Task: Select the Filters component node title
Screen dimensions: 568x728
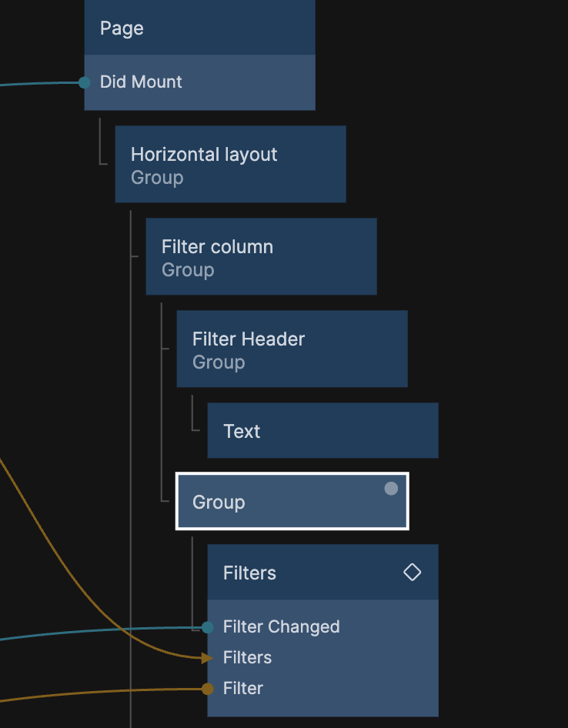Action: pyautogui.click(x=250, y=573)
